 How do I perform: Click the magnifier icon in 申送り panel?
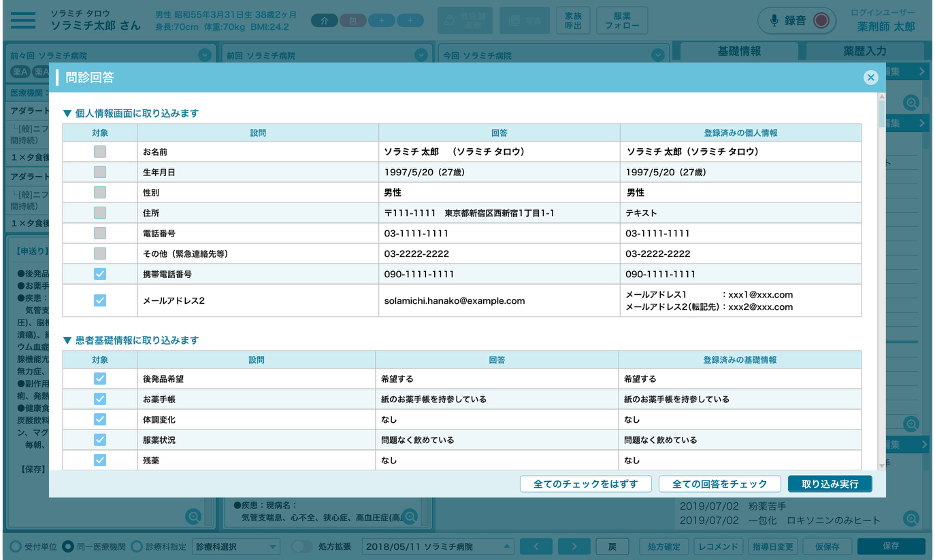coord(193,517)
